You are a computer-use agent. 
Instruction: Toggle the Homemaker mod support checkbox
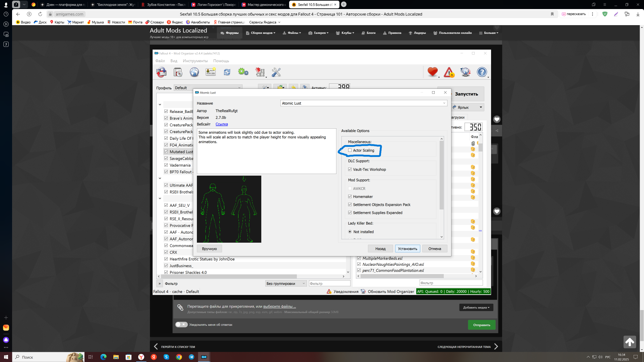(x=350, y=197)
